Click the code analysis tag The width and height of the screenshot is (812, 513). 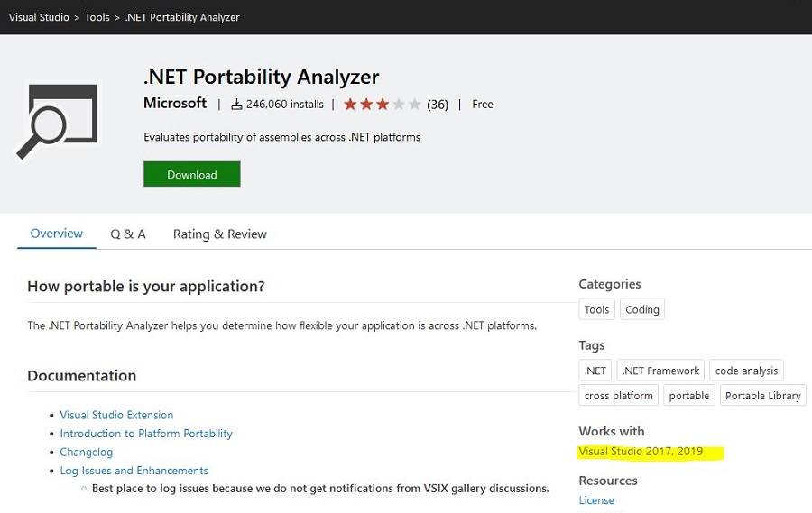tap(746, 371)
